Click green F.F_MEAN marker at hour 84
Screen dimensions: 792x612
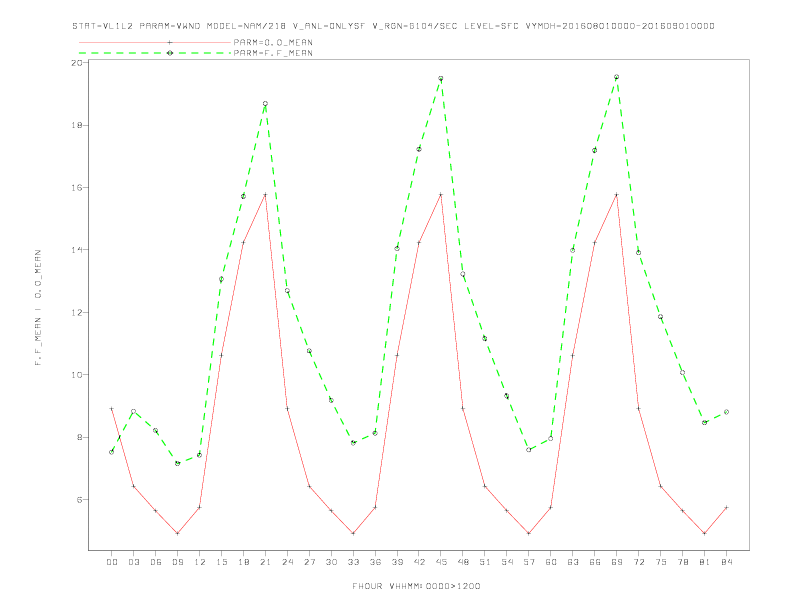click(x=726, y=412)
